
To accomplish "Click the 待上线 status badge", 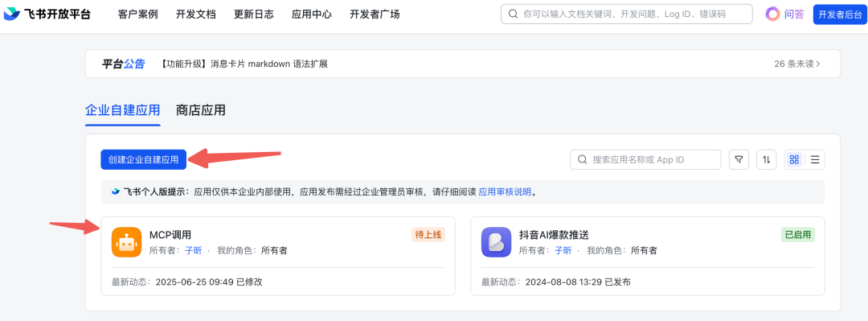I will tap(428, 234).
